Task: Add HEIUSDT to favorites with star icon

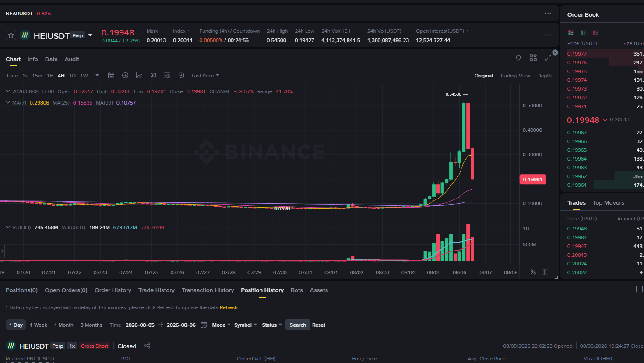Action: (11, 35)
